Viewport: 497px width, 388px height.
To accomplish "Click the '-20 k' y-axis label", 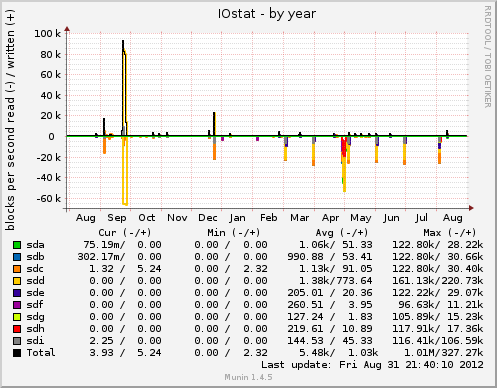I will coord(49,157).
